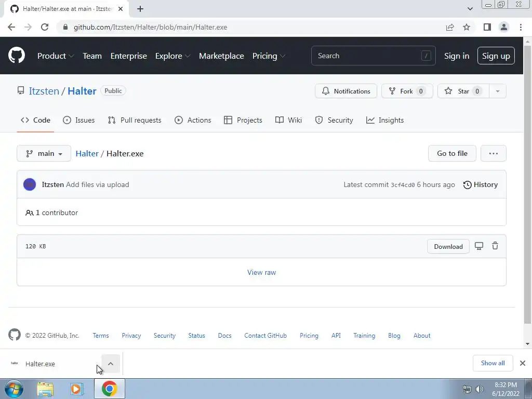Screen dimensions: 532x399
Task: Open Chrome three-dot menu
Action: [521, 27]
